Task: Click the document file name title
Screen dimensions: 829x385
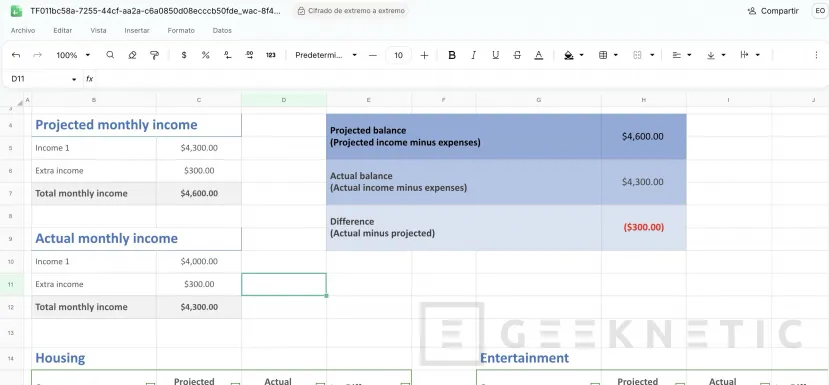Action: click(x=155, y=11)
